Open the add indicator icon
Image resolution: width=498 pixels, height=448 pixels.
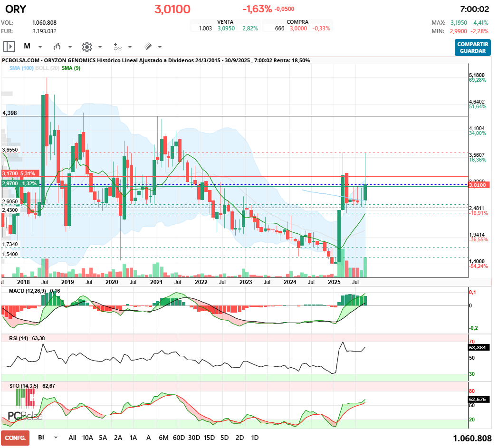pos(117,47)
